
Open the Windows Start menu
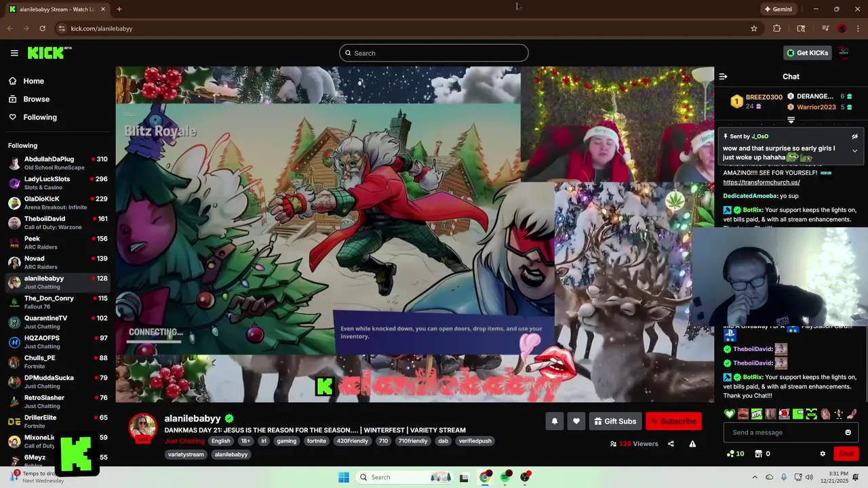click(344, 477)
